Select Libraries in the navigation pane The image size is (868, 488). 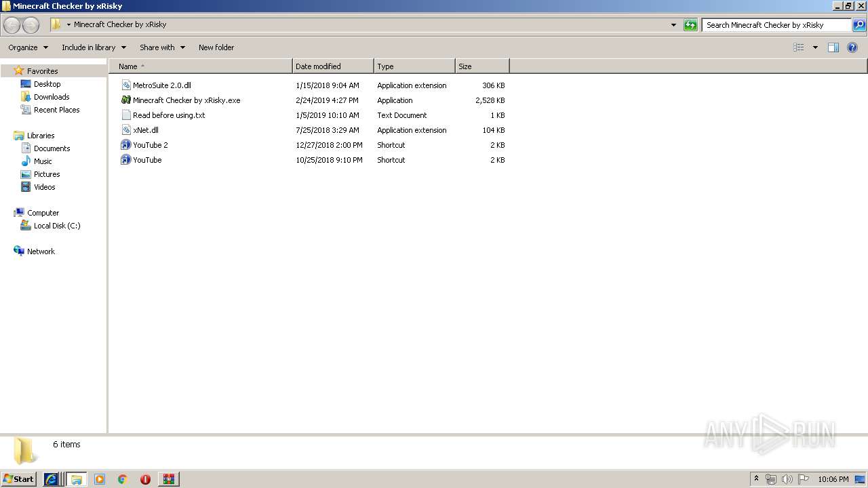pos(41,136)
